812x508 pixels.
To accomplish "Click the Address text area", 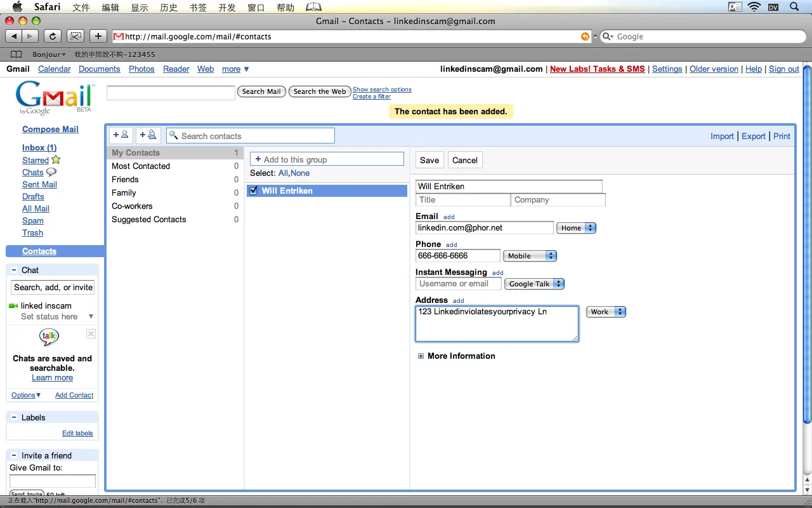I will pos(497,324).
